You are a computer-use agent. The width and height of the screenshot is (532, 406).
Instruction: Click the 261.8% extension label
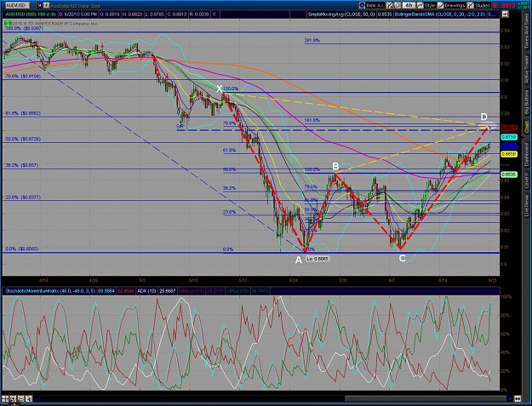pos(312,40)
